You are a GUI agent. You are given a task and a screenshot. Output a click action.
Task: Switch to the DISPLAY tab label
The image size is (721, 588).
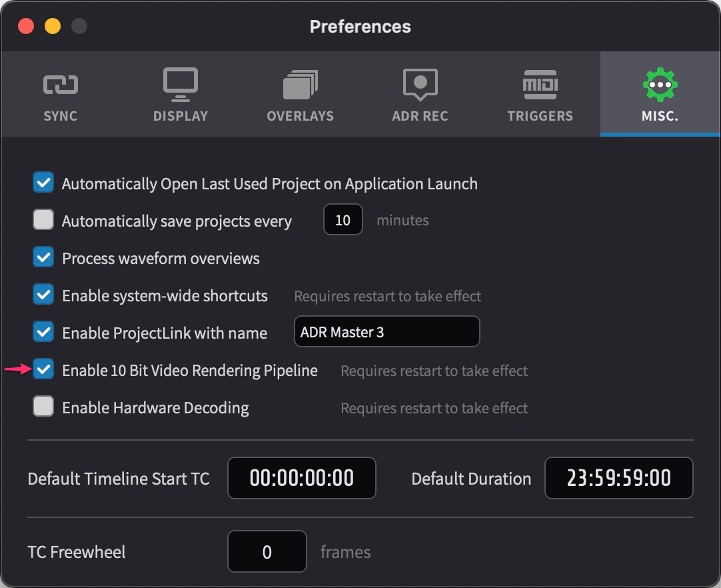180,116
